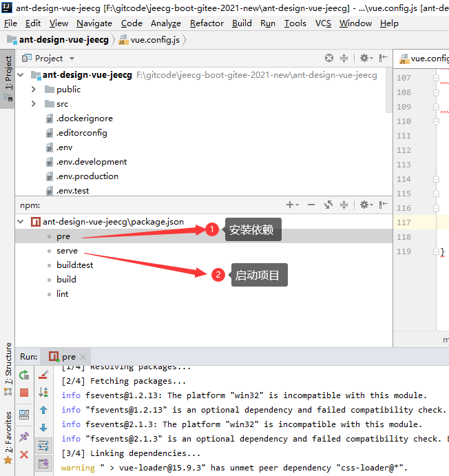Expand the src folder
Screen dimensions: 449x476
click(33, 104)
